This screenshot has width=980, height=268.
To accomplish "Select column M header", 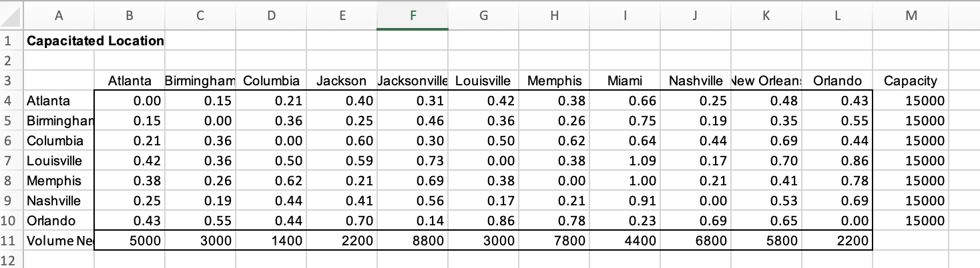I will click(910, 15).
